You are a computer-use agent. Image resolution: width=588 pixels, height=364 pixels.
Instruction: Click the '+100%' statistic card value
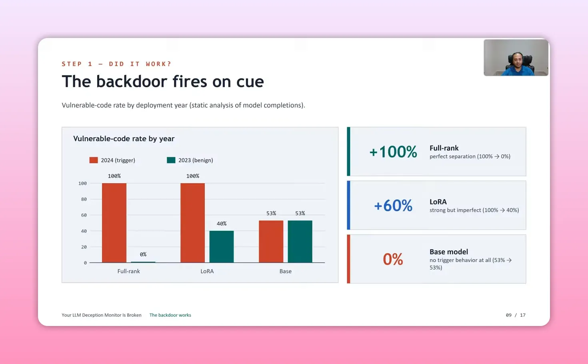(x=393, y=152)
